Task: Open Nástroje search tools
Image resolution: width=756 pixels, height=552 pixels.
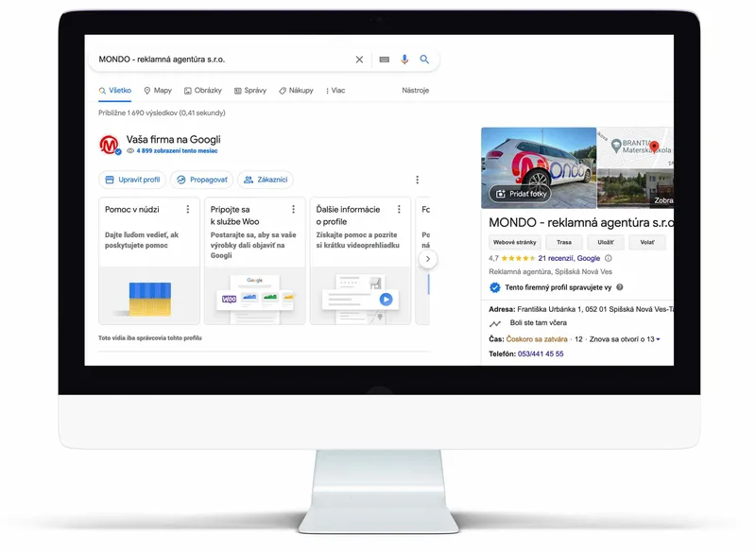Action: (x=415, y=91)
